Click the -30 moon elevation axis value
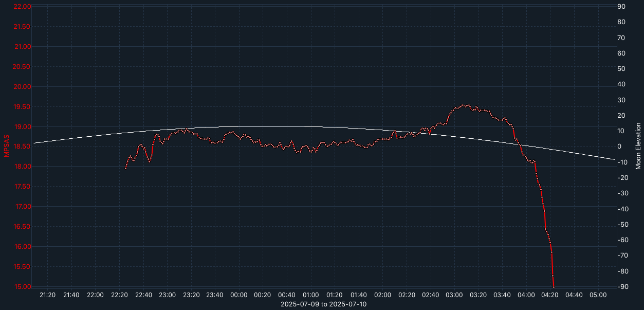This screenshot has width=644, height=310. [622, 193]
